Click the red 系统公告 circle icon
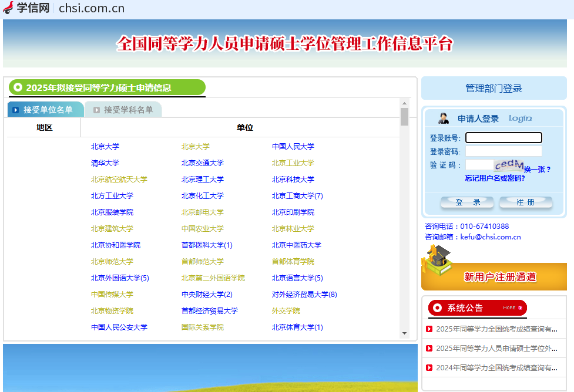 (x=436, y=307)
